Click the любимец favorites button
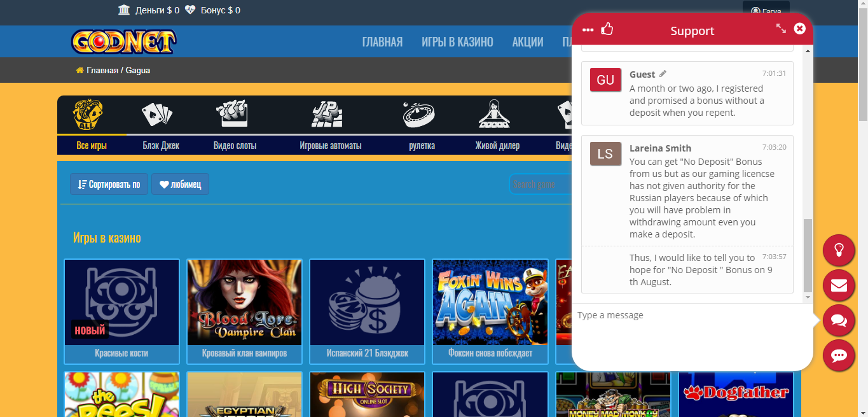The image size is (868, 417). (180, 184)
